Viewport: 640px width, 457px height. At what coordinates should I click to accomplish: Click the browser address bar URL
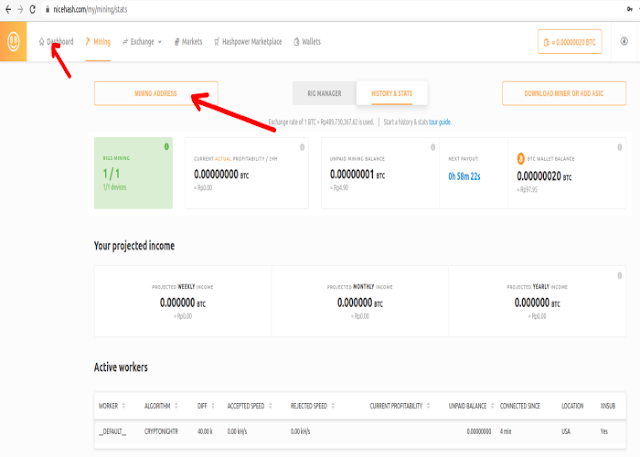(x=90, y=9)
